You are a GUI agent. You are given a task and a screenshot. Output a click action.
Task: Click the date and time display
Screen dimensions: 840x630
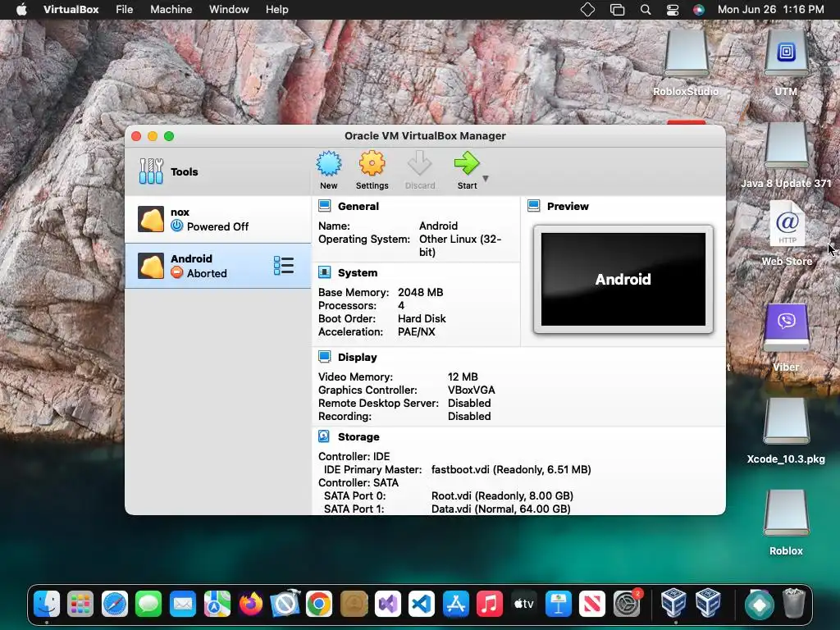(x=770, y=10)
